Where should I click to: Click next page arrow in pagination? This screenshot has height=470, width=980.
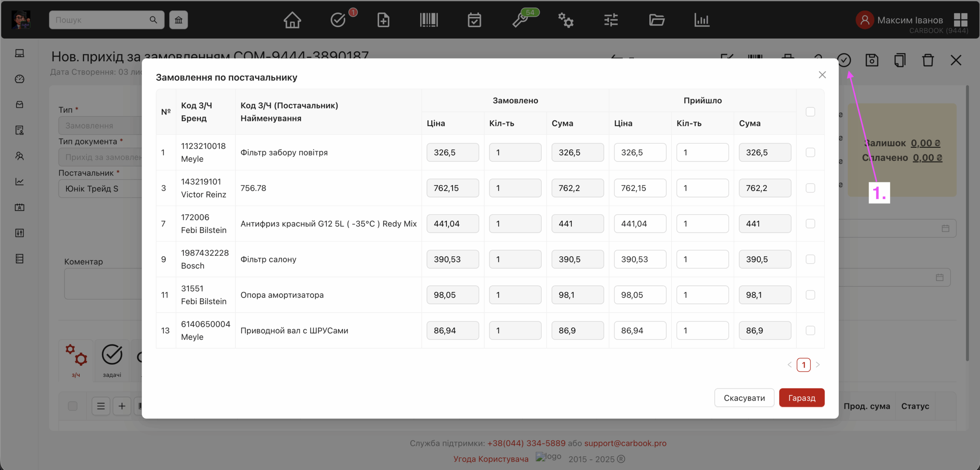coord(818,365)
